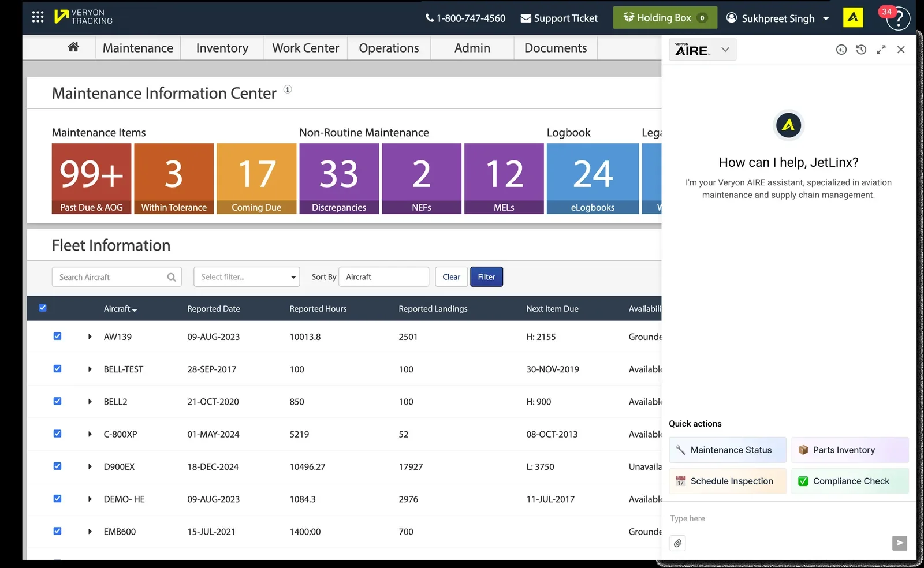
Task: Click the AIRE assistant avatar logo
Action: point(788,125)
